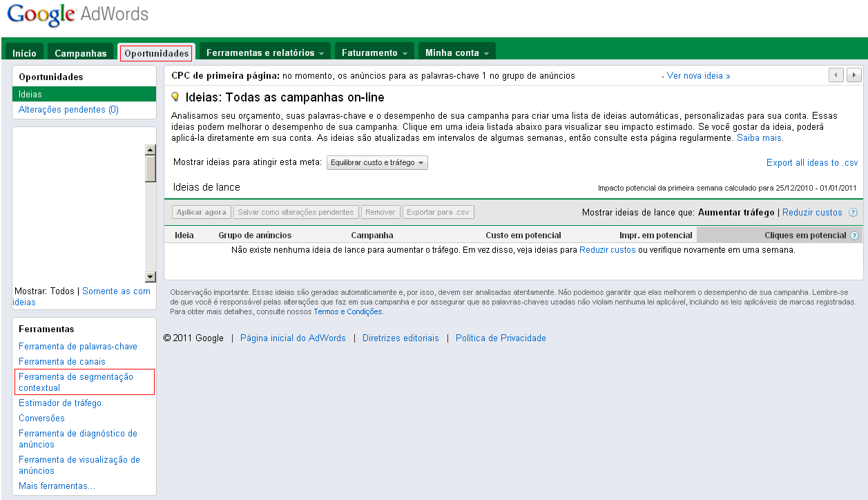
Task: Open the Termos e Condições link
Action: pyautogui.click(x=348, y=312)
